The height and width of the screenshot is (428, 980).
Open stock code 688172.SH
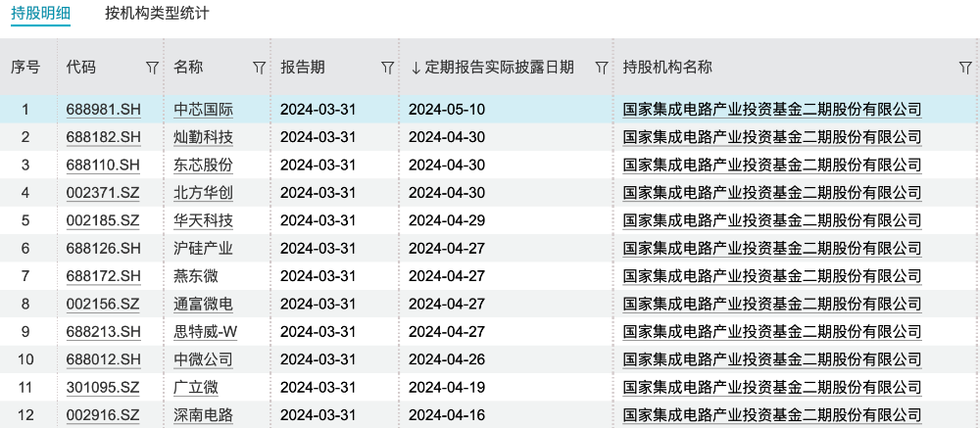point(104,276)
